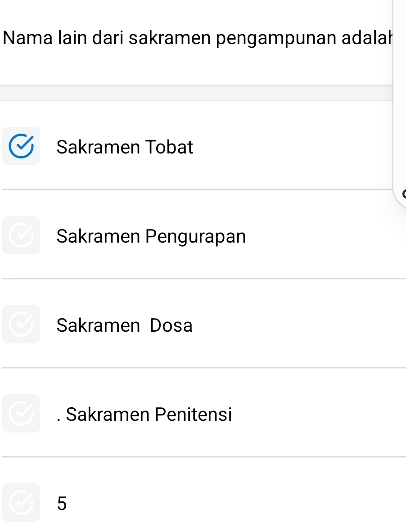The height and width of the screenshot is (532, 406).
Task: Select the Sakramen Penitensi option label
Action: click(149, 414)
